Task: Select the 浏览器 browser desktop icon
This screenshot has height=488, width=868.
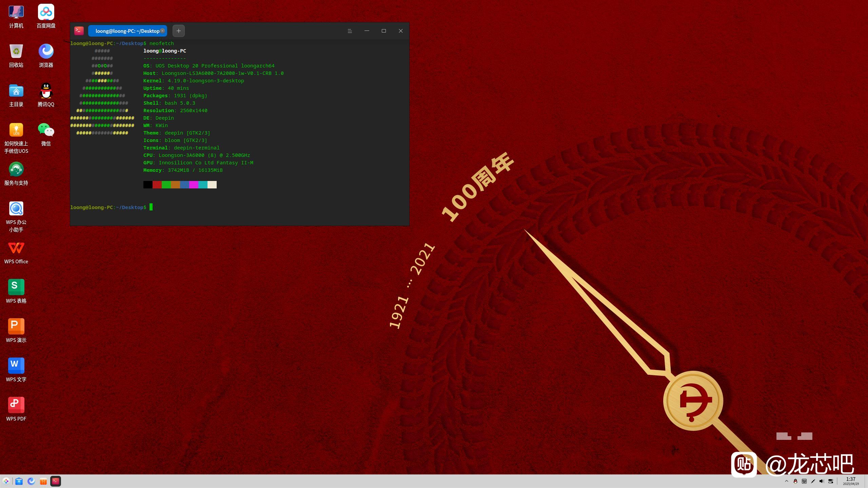Action: (46, 56)
